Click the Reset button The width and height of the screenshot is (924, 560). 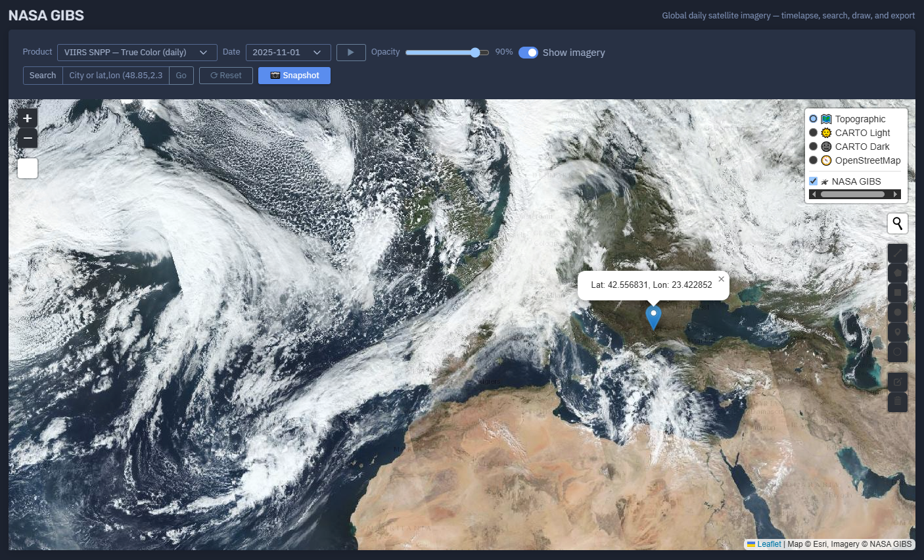coord(225,76)
